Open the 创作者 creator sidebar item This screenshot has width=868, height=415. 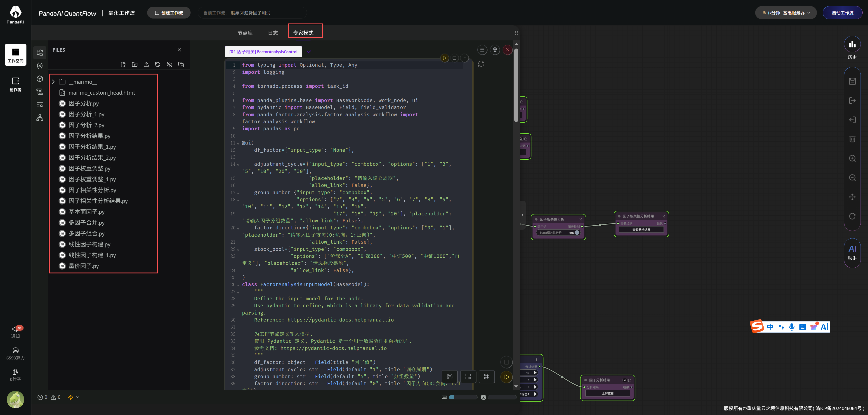click(x=16, y=84)
